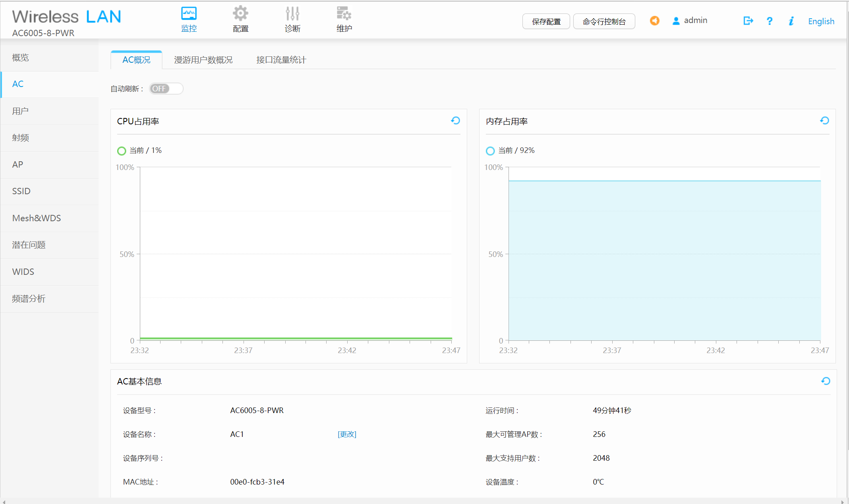Switch language via English link
Image resolution: width=849 pixels, height=504 pixels.
click(x=821, y=21)
